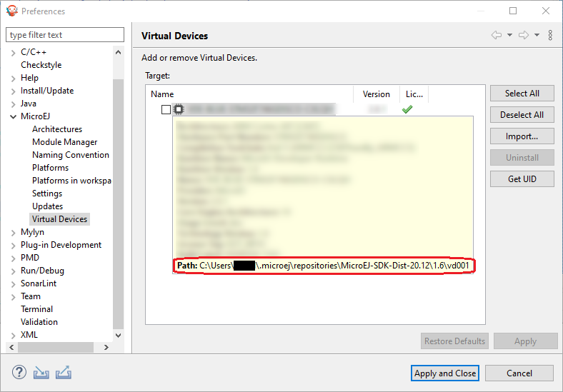
Task: Click the green license checkmark
Action: tap(407, 109)
